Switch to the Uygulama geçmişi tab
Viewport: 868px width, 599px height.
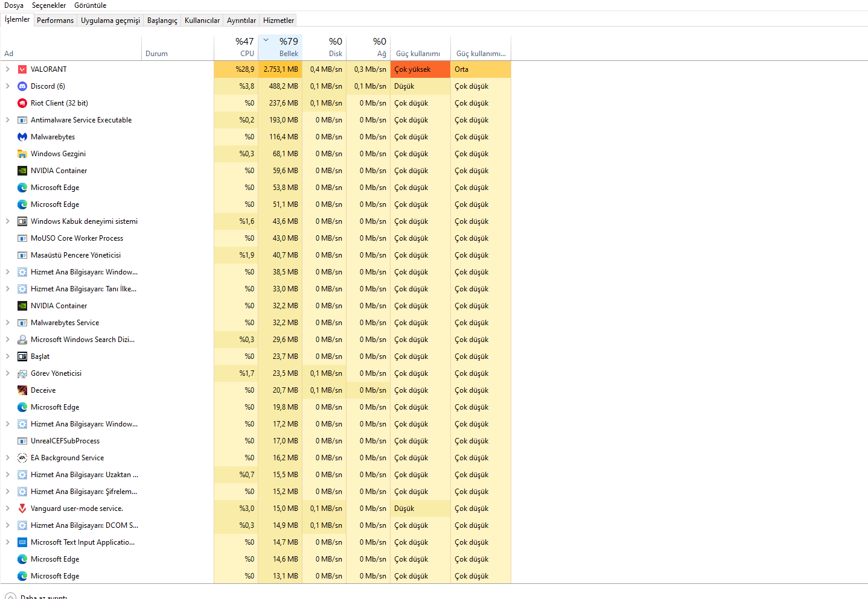[x=110, y=21]
